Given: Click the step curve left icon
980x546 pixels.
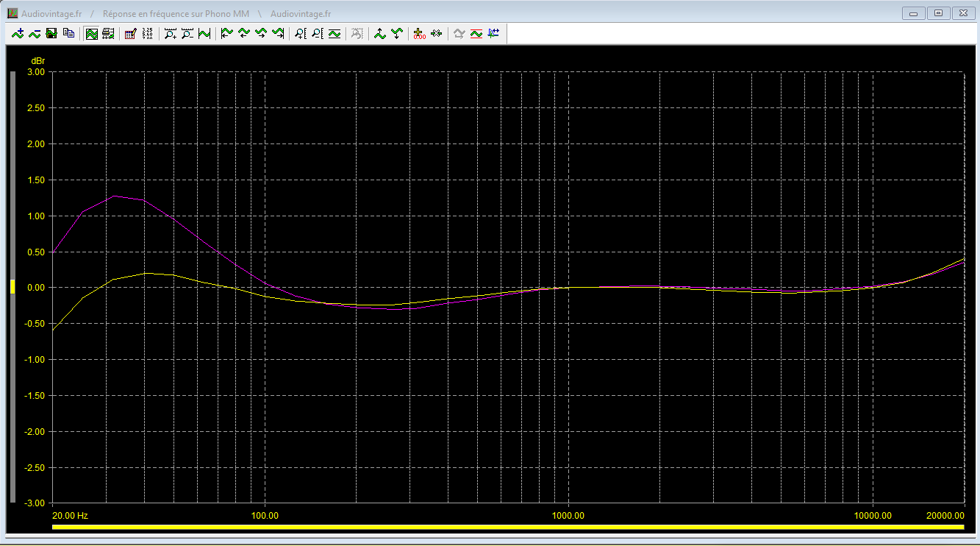Looking at the screenshot, I should (243, 33).
